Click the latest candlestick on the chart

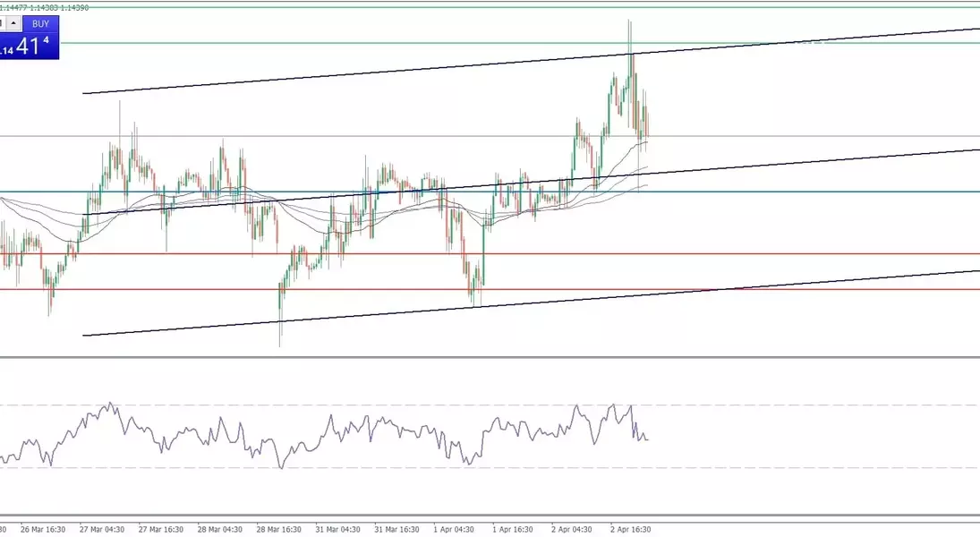point(647,124)
